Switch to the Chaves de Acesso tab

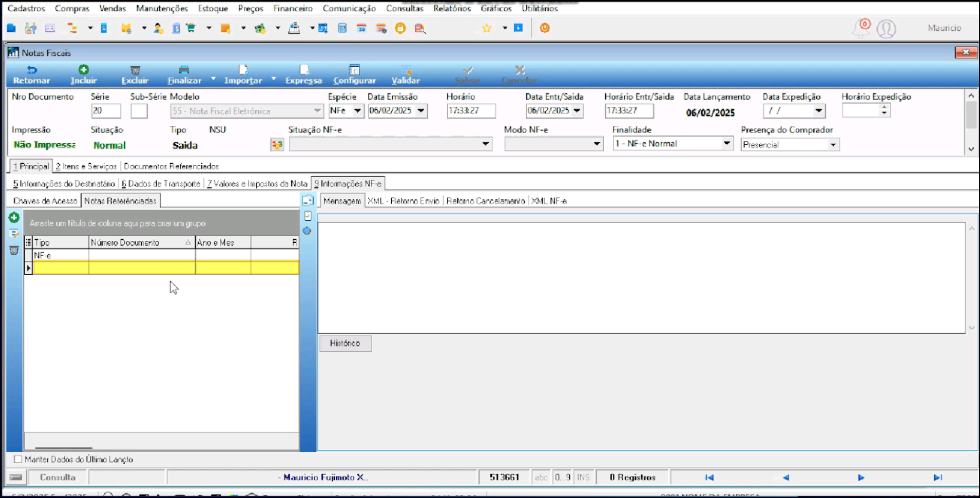coord(45,201)
